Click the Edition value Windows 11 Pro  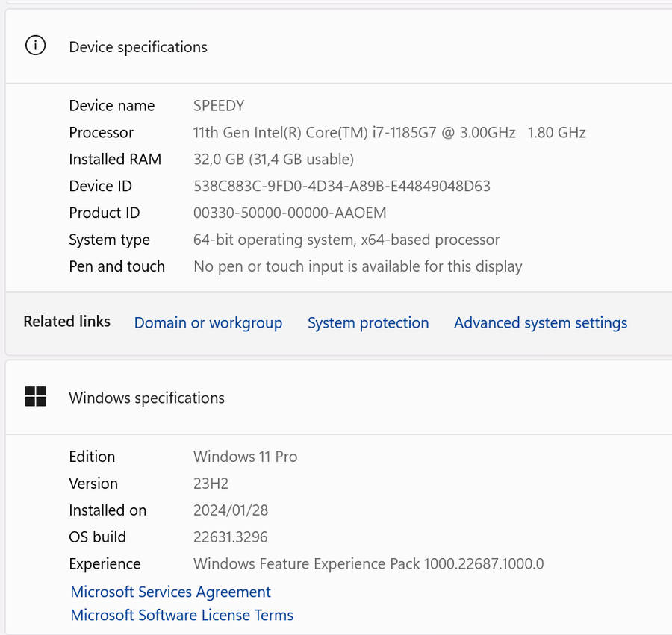pos(245,457)
